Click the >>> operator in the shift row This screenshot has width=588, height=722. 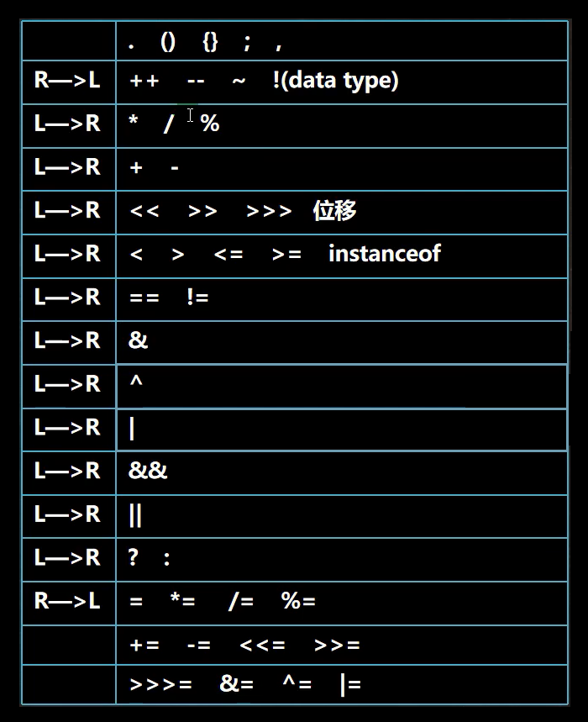(269, 210)
